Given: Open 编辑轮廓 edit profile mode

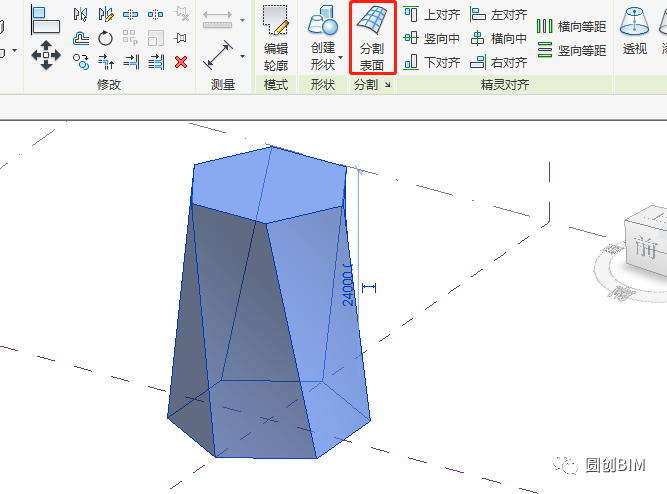Looking at the screenshot, I should [x=276, y=38].
